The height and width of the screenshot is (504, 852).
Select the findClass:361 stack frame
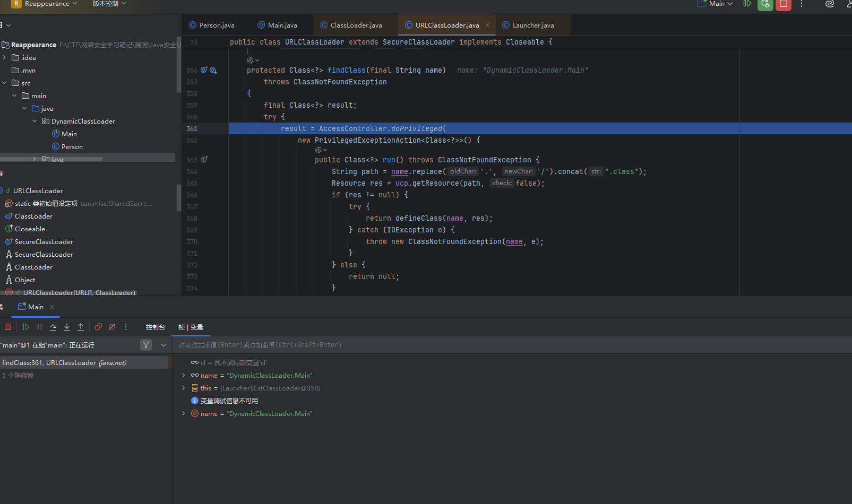point(64,363)
